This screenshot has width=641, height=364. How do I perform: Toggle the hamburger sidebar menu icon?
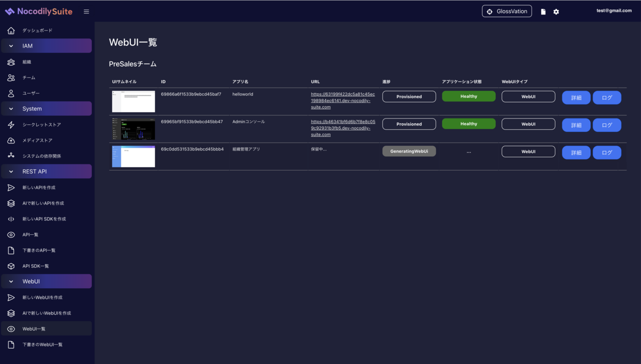[87, 12]
